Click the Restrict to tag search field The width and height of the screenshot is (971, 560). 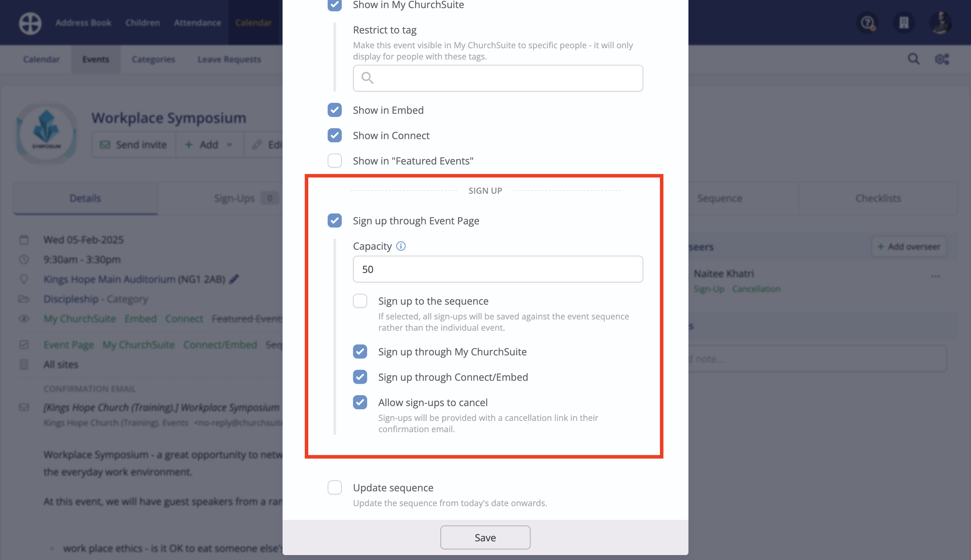coord(498,78)
